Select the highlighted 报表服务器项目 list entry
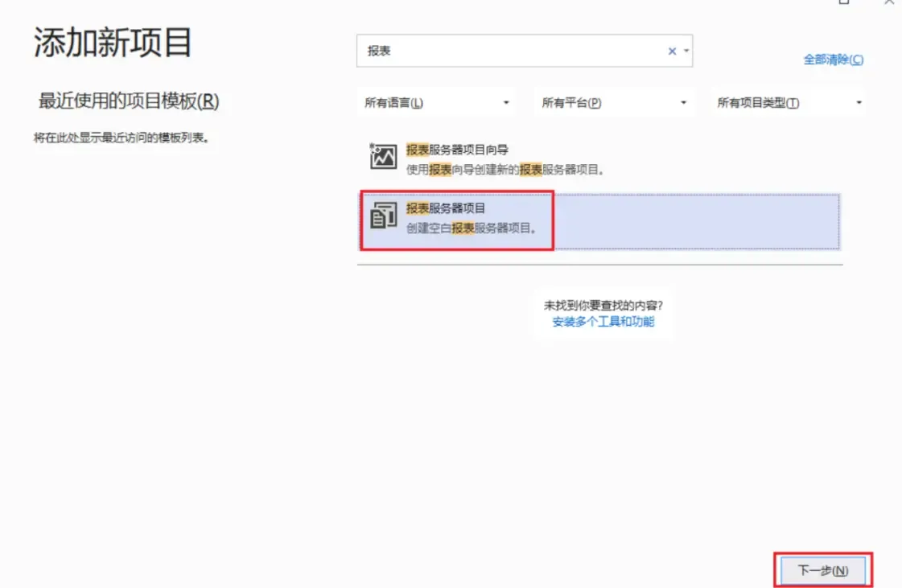 [599, 216]
